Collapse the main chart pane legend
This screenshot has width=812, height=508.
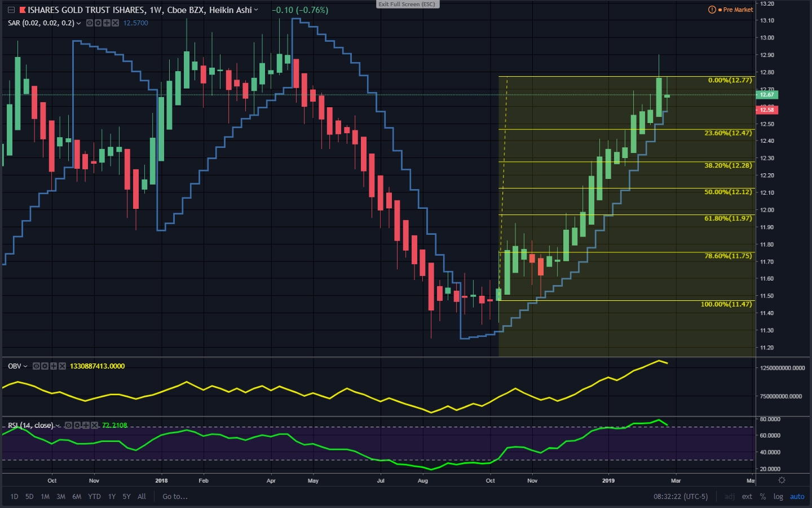(11, 10)
